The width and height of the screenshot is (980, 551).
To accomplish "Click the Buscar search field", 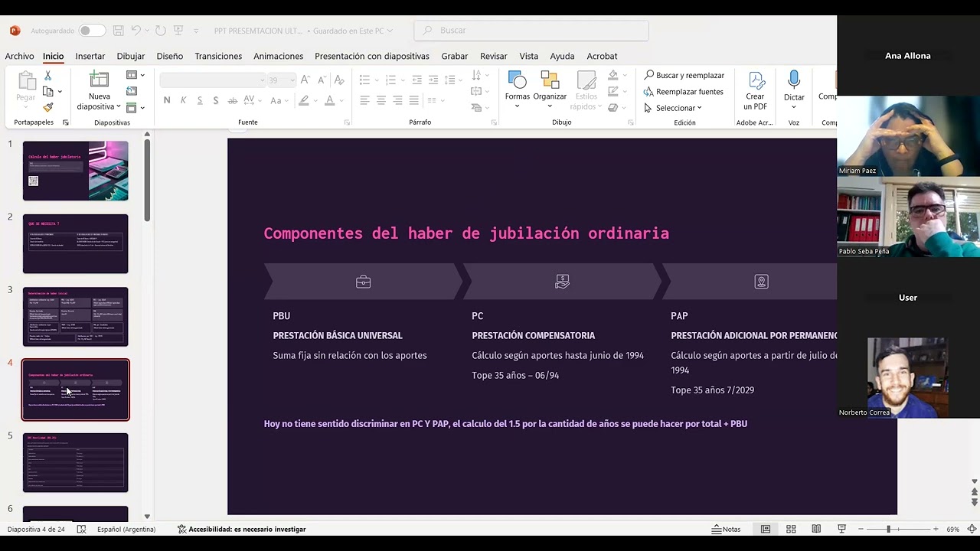I will (531, 31).
